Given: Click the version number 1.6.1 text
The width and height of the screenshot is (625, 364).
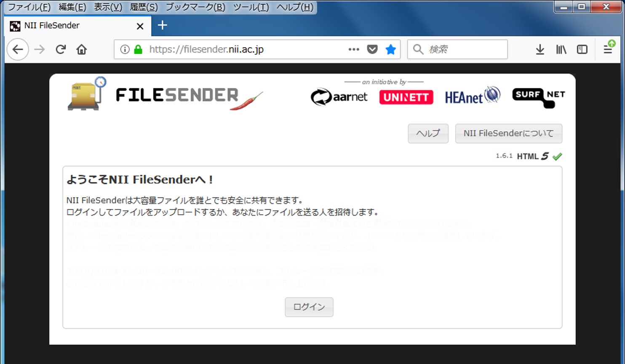Looking at the screenshot, I should (x=504, y=156).
